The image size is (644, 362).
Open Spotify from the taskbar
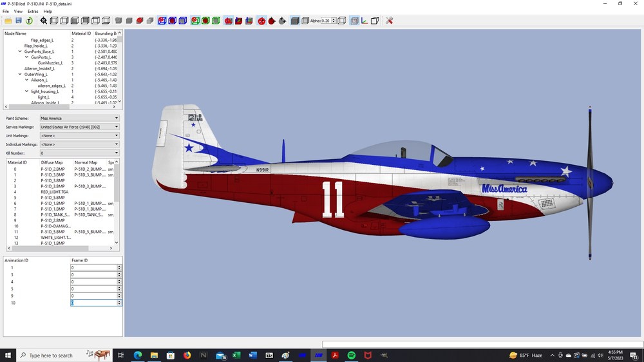pyautogui.click(x=351, y=355)
